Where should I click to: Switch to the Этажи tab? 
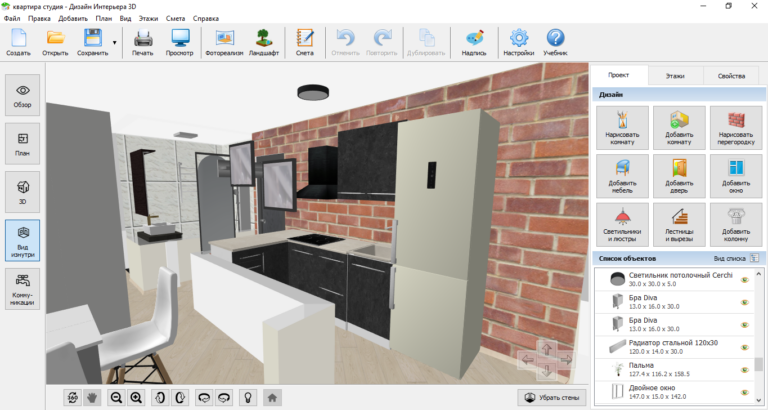[675, 76]
